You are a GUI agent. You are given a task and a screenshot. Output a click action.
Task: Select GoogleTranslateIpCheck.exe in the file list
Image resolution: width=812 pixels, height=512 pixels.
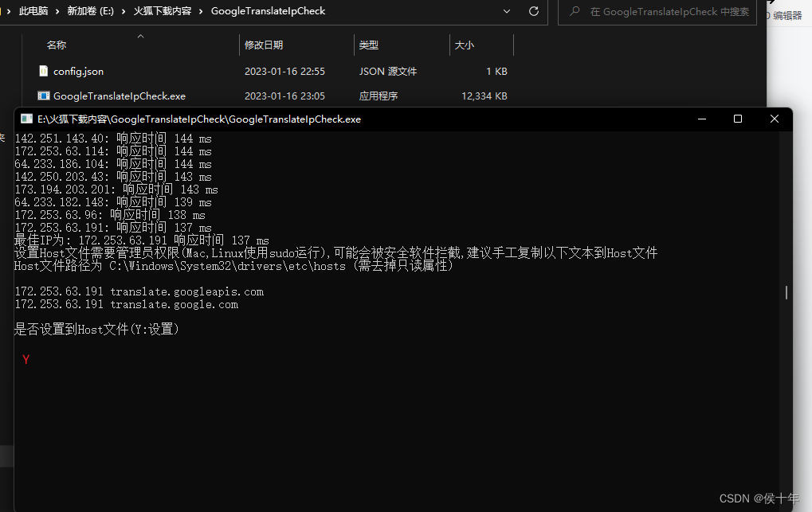click(x=119, y=96)
